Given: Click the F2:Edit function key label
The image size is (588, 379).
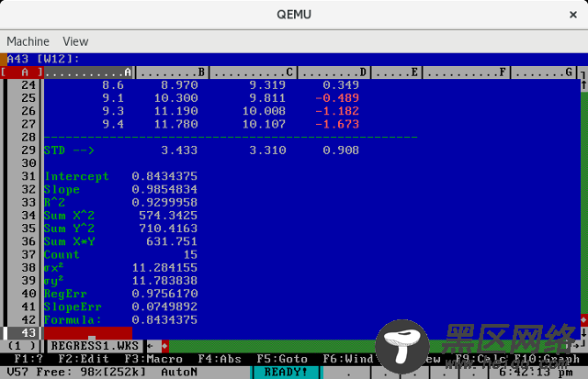Looking at the screenshot, I should tap(84, 359).
